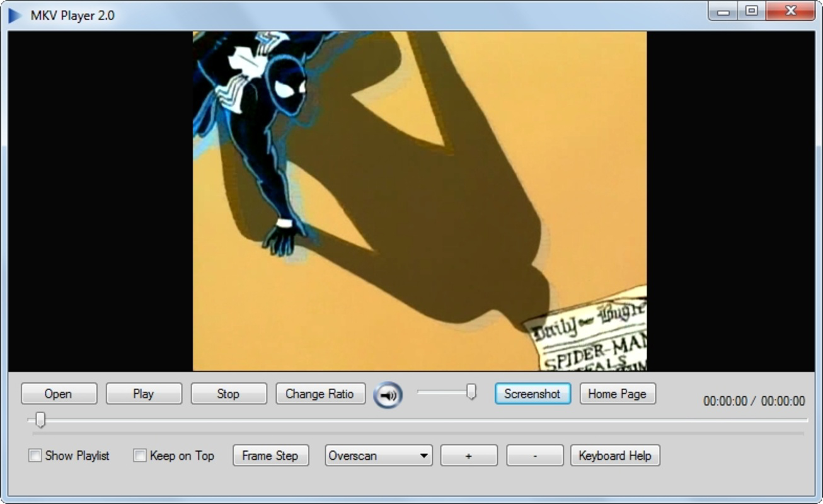823x504 pixels.
Task: Click the MKV Player logo in the title bar
Action: 15,12
